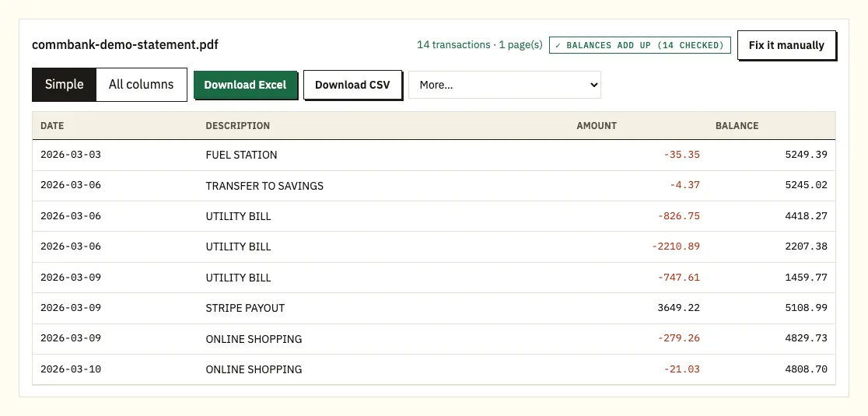The width and height of the screenshot is (868, 416).
Task: Select ONLINE SHOPPING with amount -279.26
Action: coord(254,339)
